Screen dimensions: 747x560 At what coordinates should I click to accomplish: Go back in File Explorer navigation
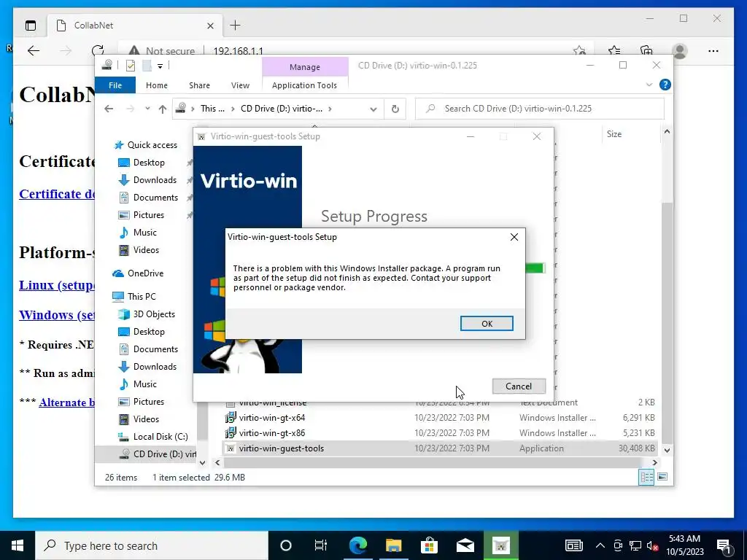pyautogui.click(x=109, y=109)
